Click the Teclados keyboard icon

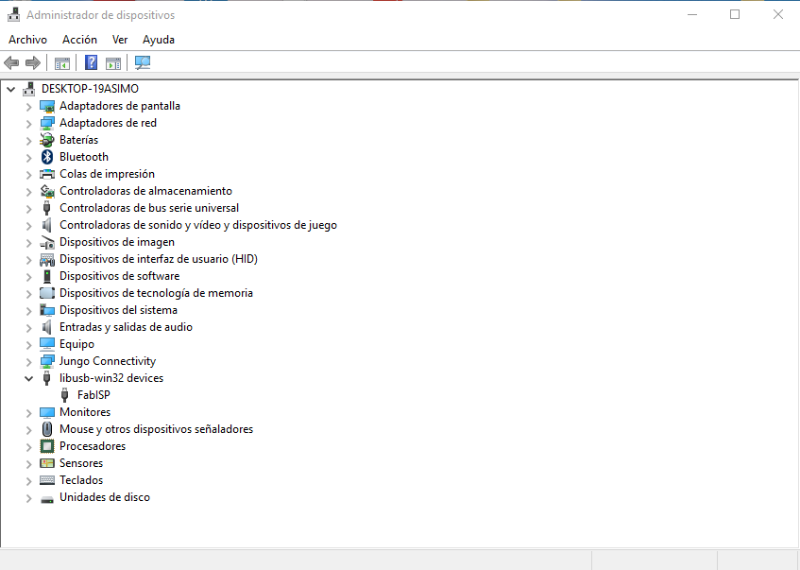click(47, 480)
